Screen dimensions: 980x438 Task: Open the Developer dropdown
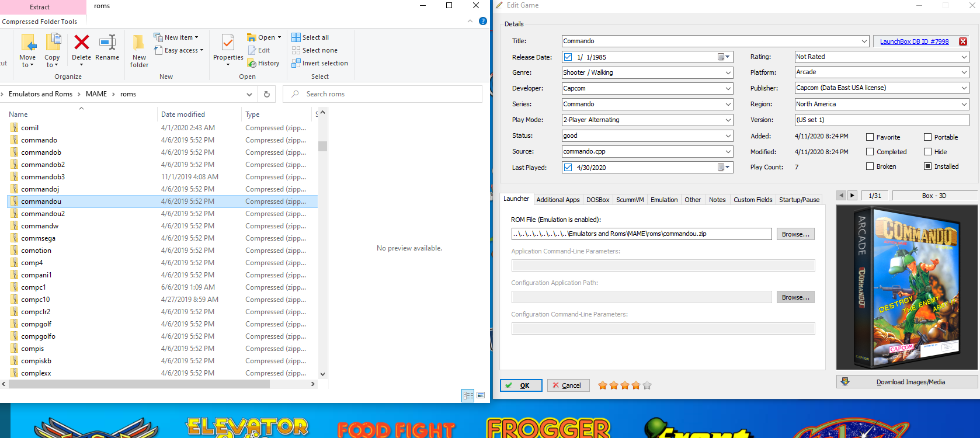pos(728,89)
